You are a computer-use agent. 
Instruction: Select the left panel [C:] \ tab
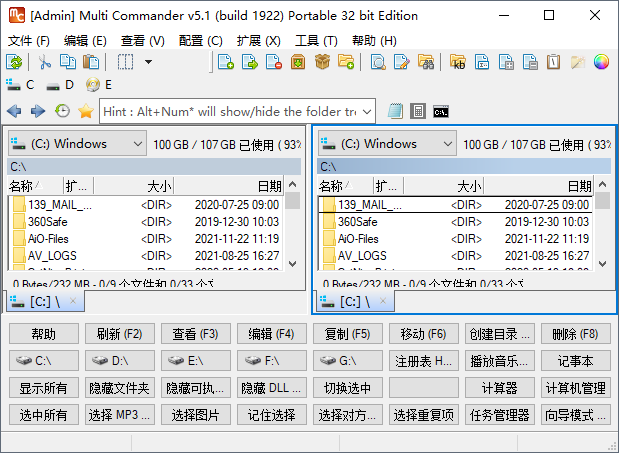(45, 301)
